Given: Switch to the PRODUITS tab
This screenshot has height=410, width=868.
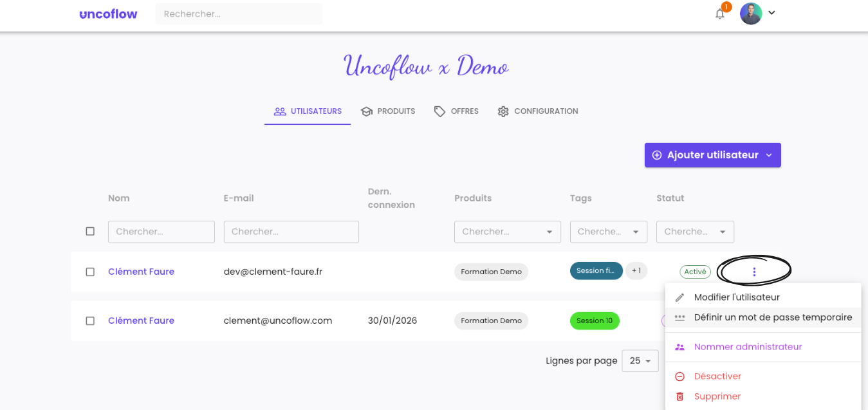Looking at the screenshot, I should (x=388, y=111).
